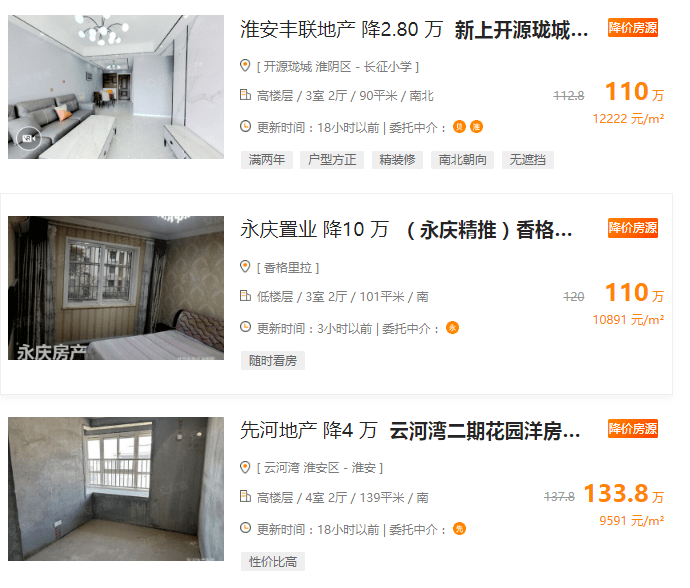Open the bare room photo of 云河湾 listing

pos(116,489)
